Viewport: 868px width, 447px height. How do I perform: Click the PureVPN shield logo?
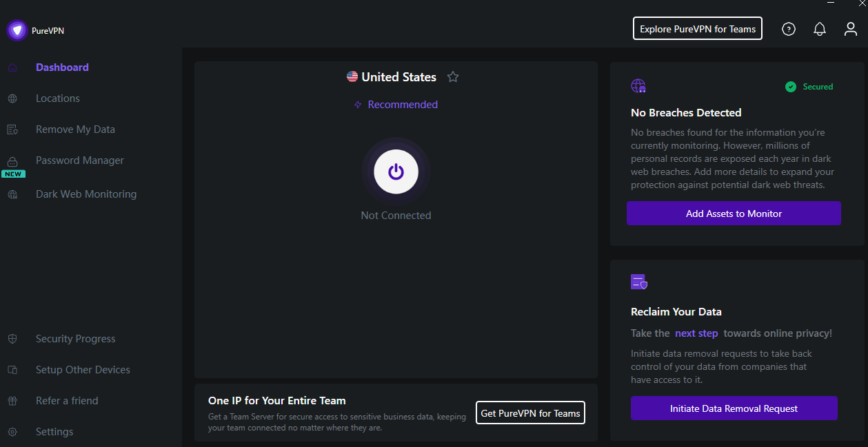[x=17, y=30]
